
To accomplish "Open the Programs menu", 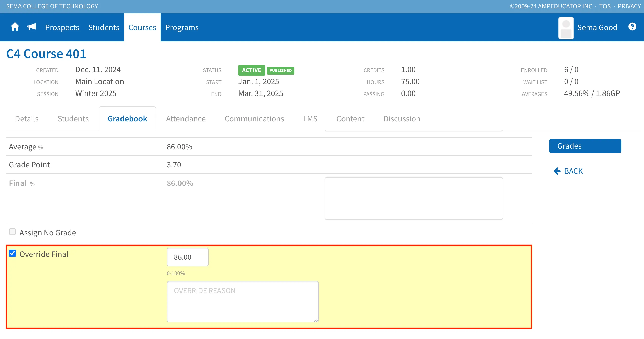I will pyautogui.click(x=182, y=27).
